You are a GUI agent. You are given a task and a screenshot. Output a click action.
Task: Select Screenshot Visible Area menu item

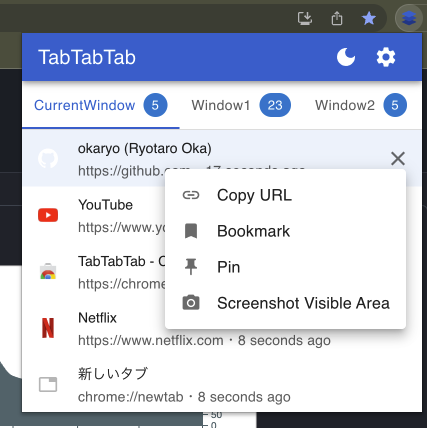pos(285,303)
